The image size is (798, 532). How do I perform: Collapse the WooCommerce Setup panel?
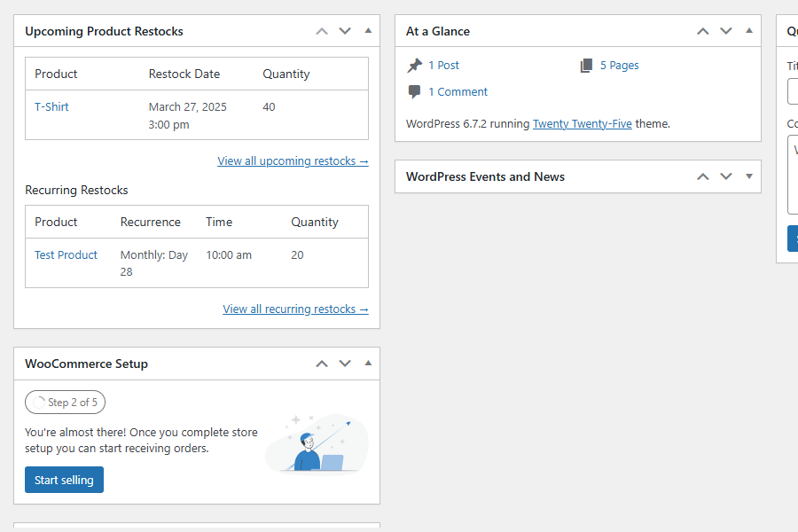368,364
